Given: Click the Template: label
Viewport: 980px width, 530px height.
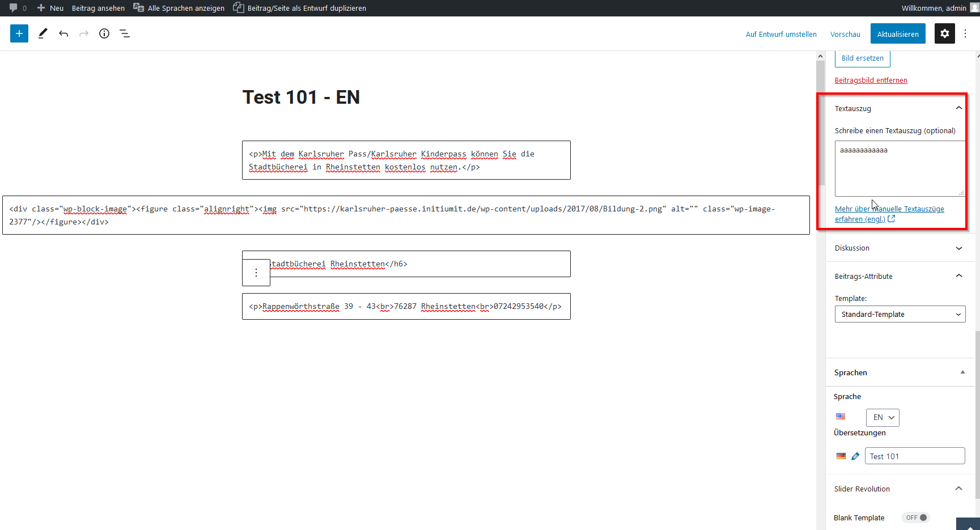Looking at the screenshot, I should 851,298.
